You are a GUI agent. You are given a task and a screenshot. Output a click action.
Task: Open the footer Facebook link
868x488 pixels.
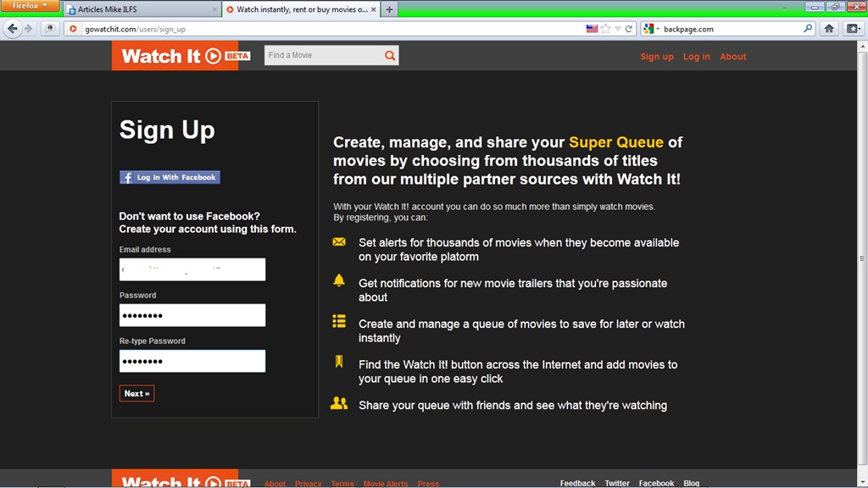click(656, 483)
